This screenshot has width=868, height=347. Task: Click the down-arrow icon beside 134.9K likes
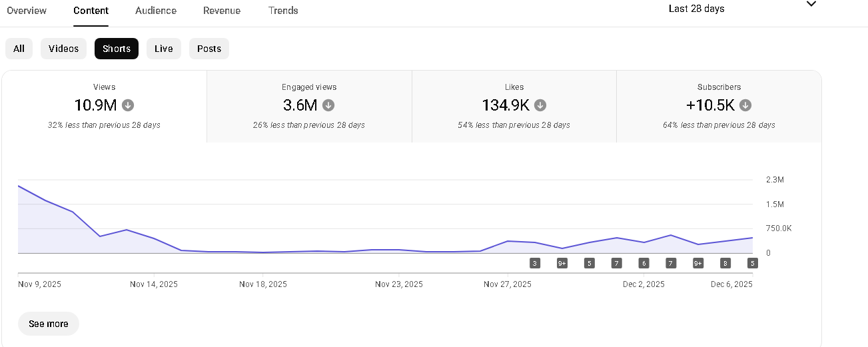[540, 105]
